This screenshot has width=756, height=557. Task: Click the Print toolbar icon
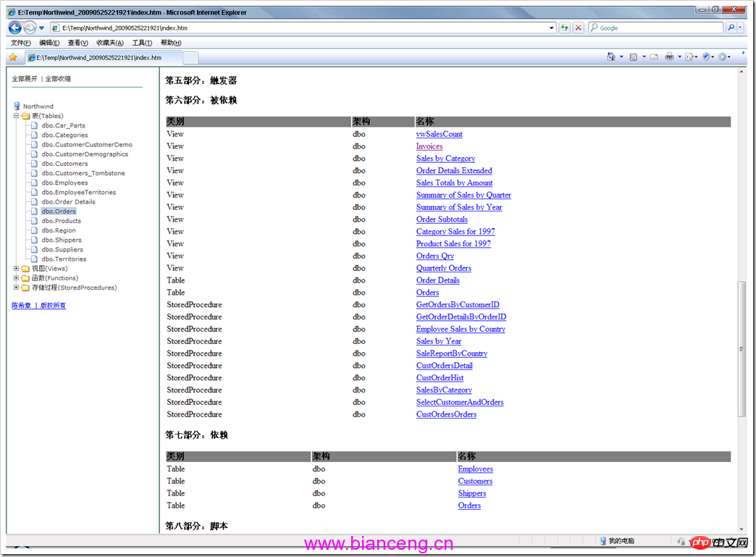tap(669, 57)
